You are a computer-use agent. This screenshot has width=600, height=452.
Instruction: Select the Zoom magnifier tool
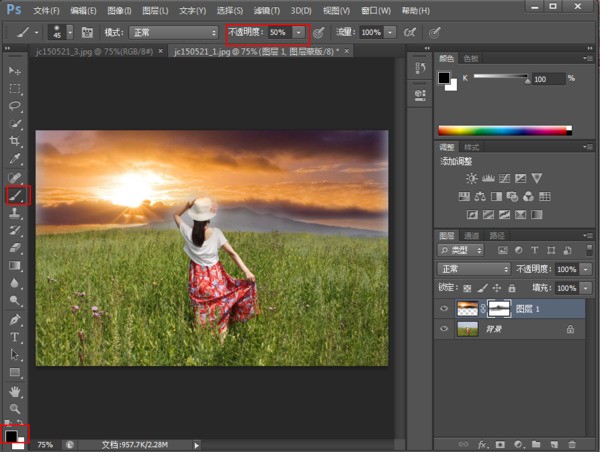click(15, 408)
